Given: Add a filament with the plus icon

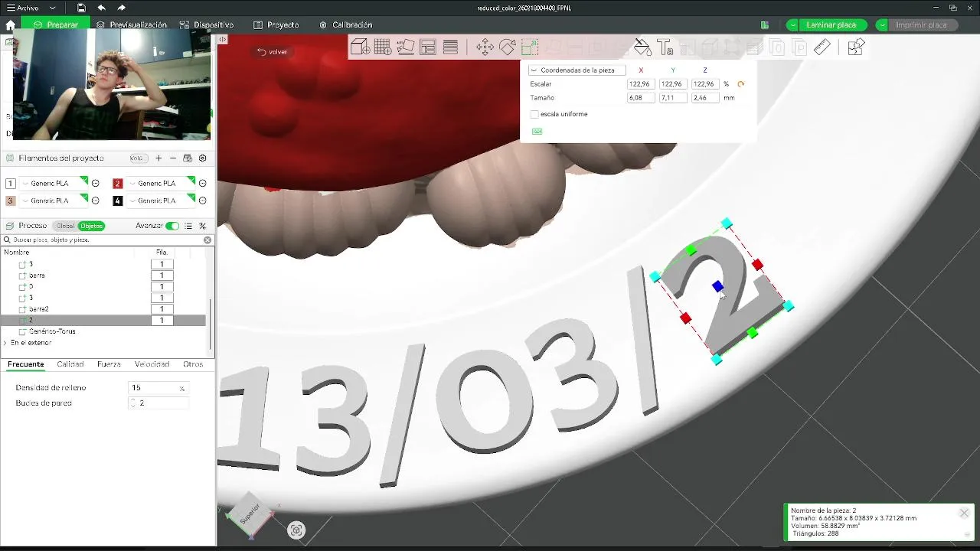Looking at the screenshot, I should coord(158,158).
